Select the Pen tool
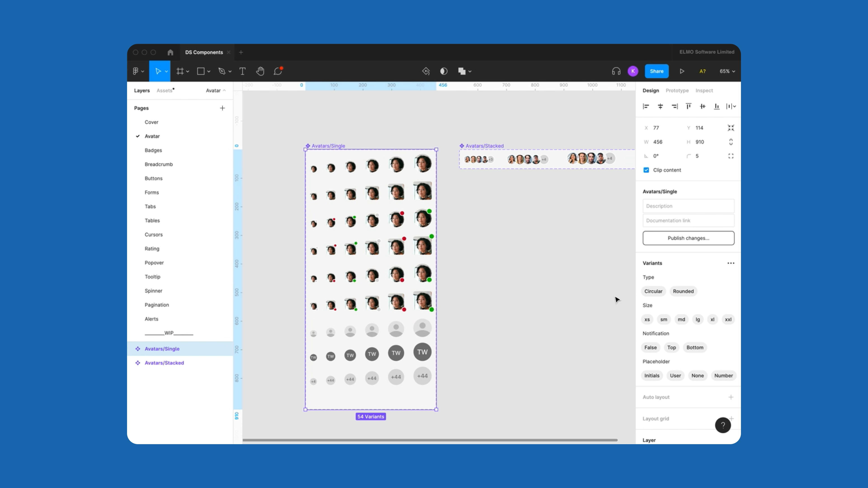Screen dimensions: 868x488 coord(222,71)
